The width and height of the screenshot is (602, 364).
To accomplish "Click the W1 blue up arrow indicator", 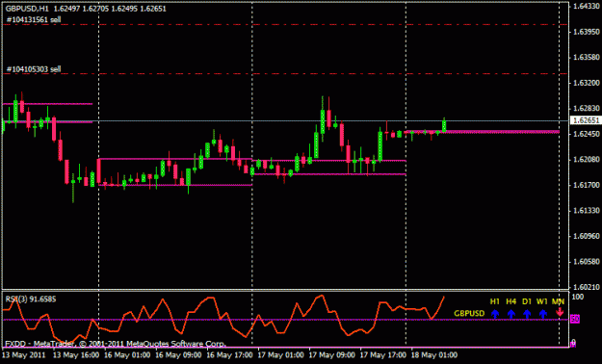I will pyautogui.click(x=542, y=314).
